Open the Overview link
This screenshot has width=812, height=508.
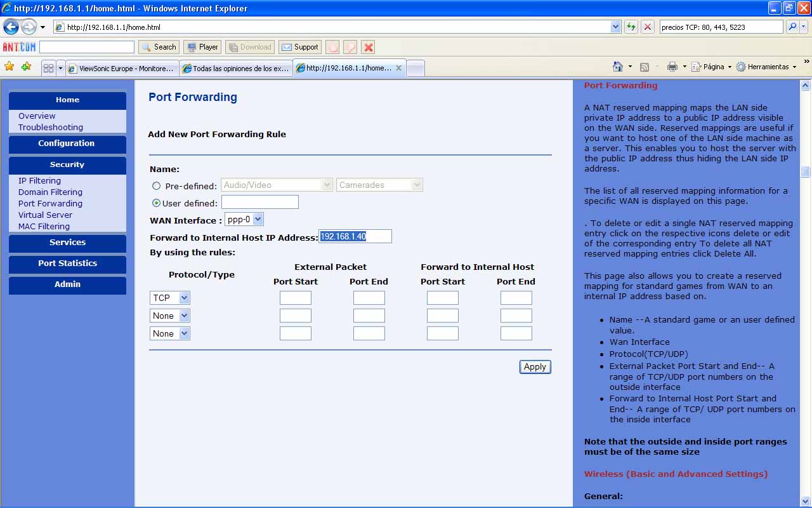(x=37, y=116)
